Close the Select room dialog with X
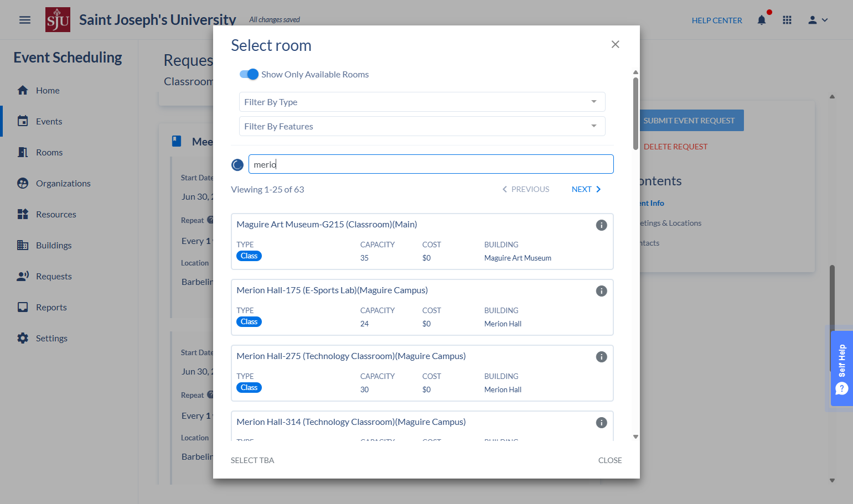Image resolution: width=853 pixels, height=504 pixels. [x=615, y=44]
